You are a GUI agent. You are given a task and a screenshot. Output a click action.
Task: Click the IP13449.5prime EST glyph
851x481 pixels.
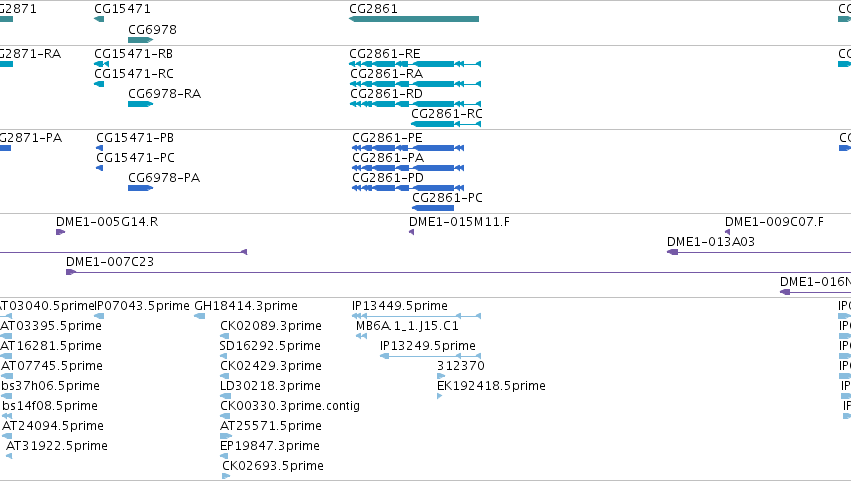(417, 316)
